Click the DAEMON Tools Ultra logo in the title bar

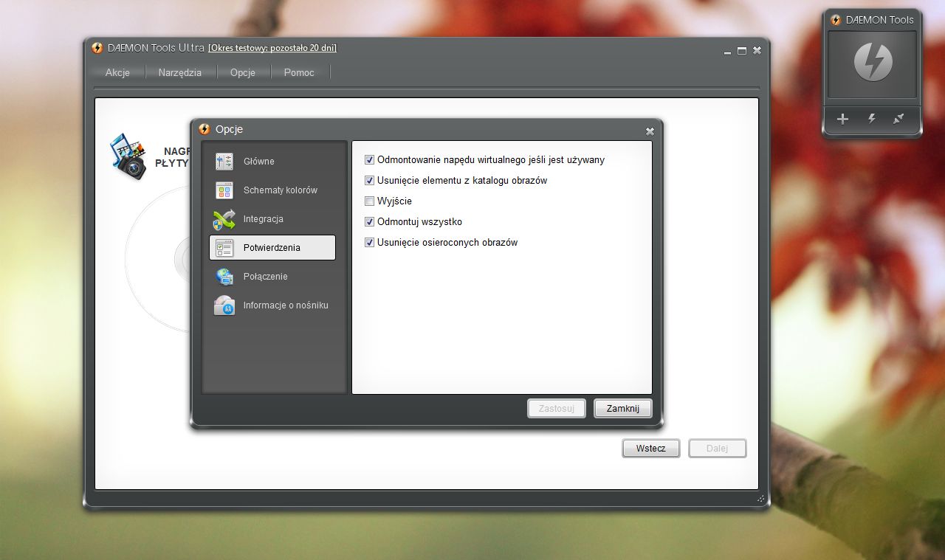coord(97,48)
